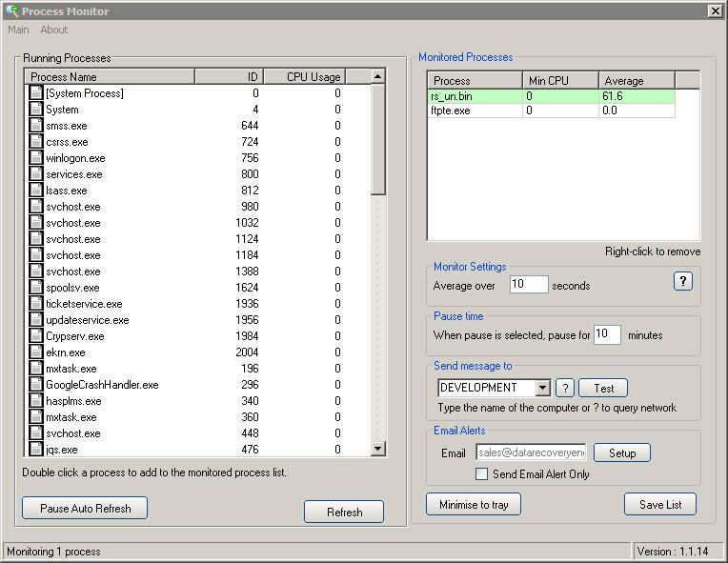Open the DEVELOPMENT computer dropdown
This screenshot has height=563, width=728.
click(x=542, y=388)
